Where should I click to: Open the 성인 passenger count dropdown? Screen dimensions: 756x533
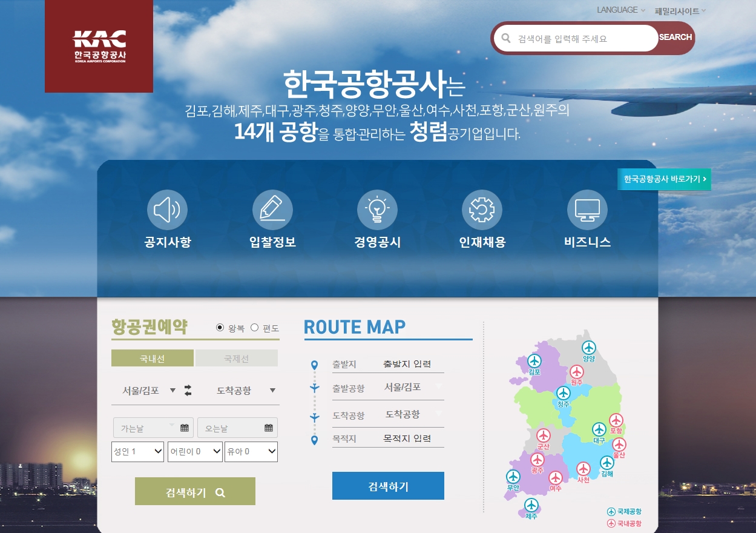[137, 451]
